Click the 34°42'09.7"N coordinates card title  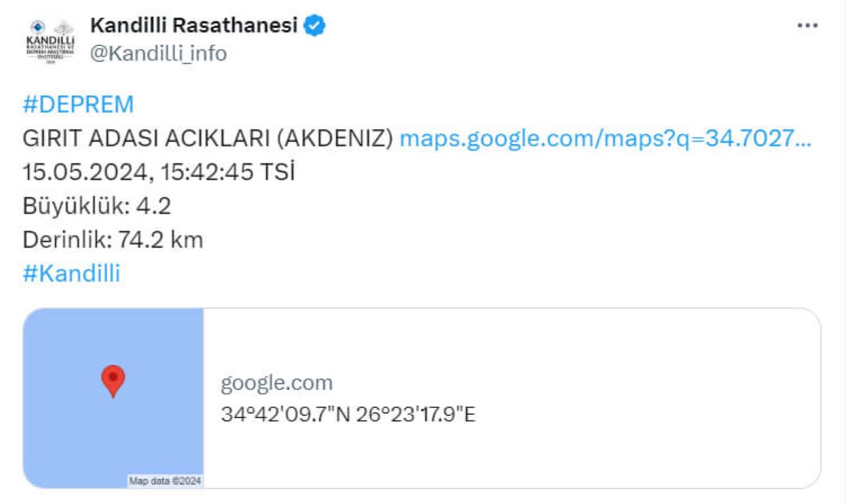coord(348,414)
